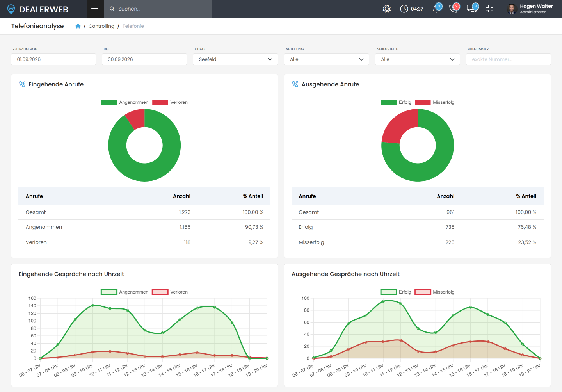Screen dimensions: 562x392
Task: Focus the Rufnummer exakte Nummer field
Action: [x=509, y=59]
